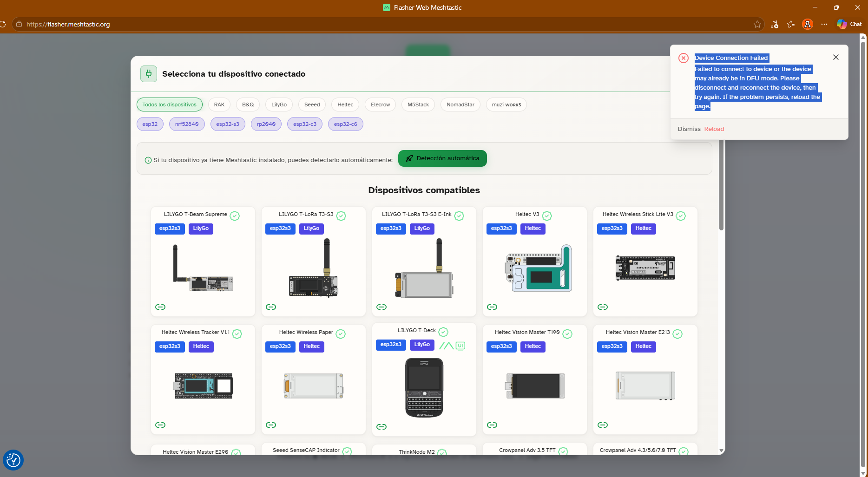Click the link icon on LILYGO T-Beam Supreme card
The height and width of the screenshot is (477, 868).
coord(160,307)
